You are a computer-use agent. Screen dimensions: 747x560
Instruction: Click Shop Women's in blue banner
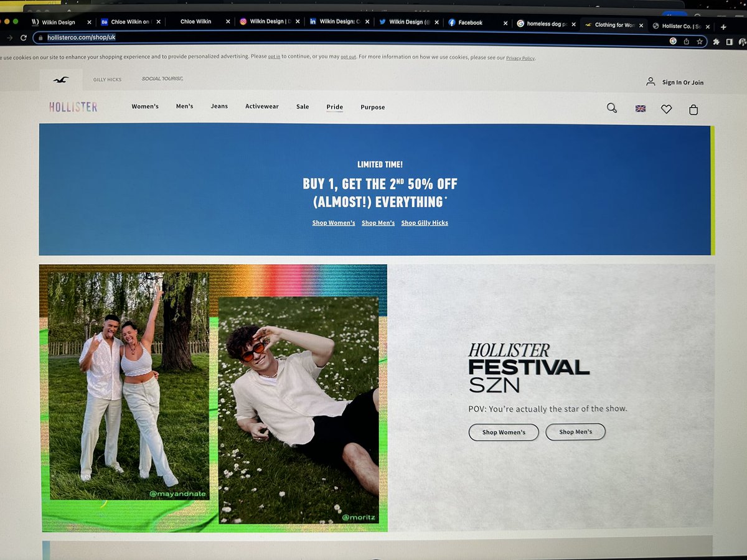click(x=334, y=223)
